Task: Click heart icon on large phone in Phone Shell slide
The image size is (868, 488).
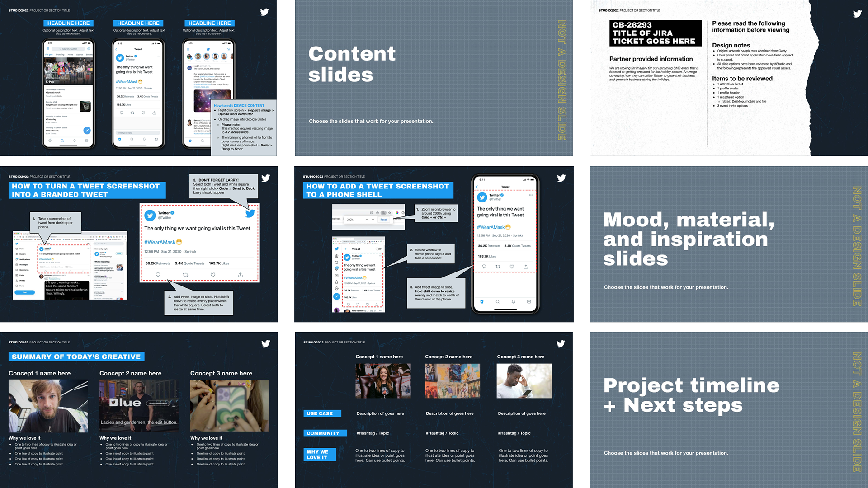Action: point(512,267)
